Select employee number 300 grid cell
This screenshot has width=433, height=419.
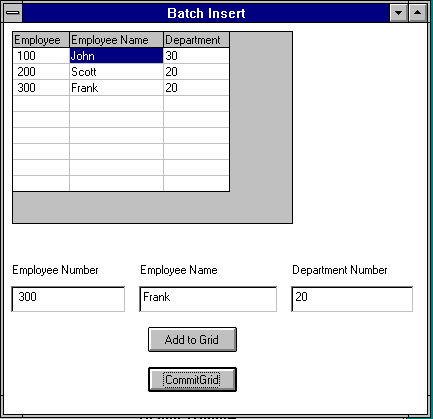point(41,87)
